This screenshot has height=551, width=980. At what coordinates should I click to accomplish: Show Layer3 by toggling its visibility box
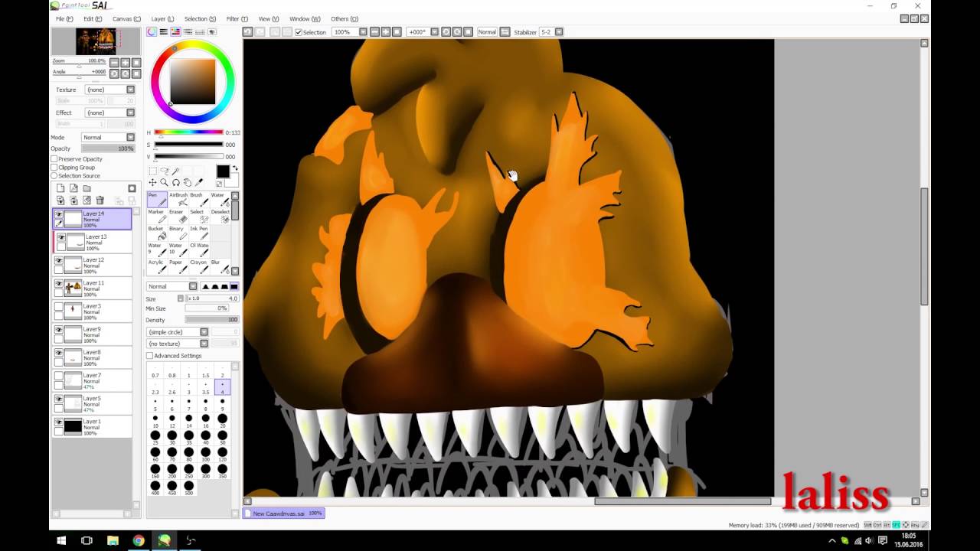click(x=59, y=307)
